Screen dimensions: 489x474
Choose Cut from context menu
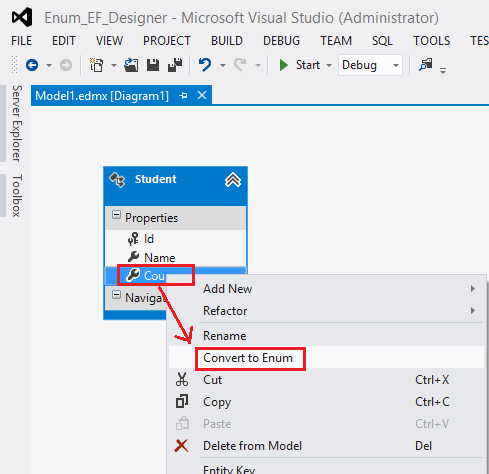point(326,380)
